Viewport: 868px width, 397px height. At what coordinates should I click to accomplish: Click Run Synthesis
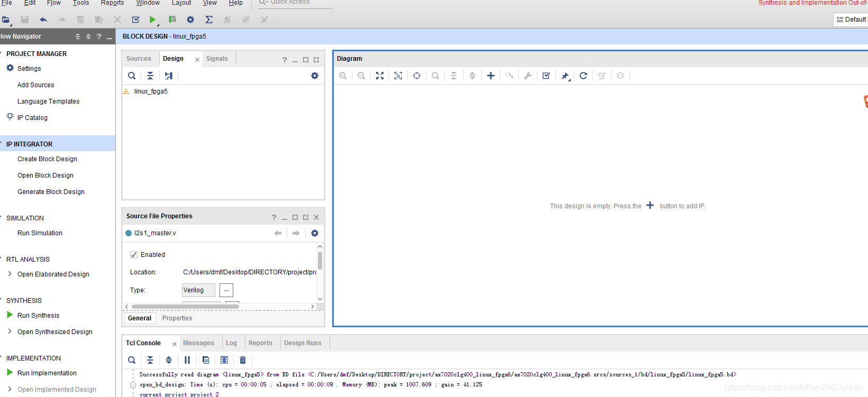[x=38, y=316]
